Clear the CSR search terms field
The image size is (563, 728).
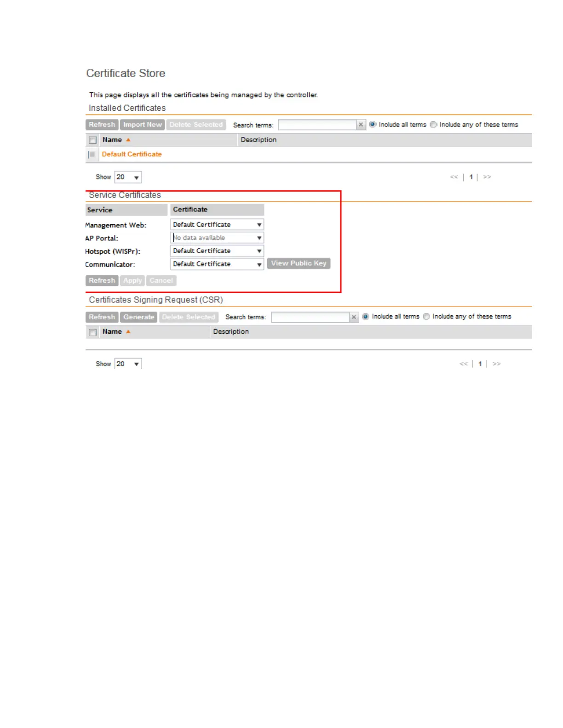pyautogui.click(x=354, y=317)
